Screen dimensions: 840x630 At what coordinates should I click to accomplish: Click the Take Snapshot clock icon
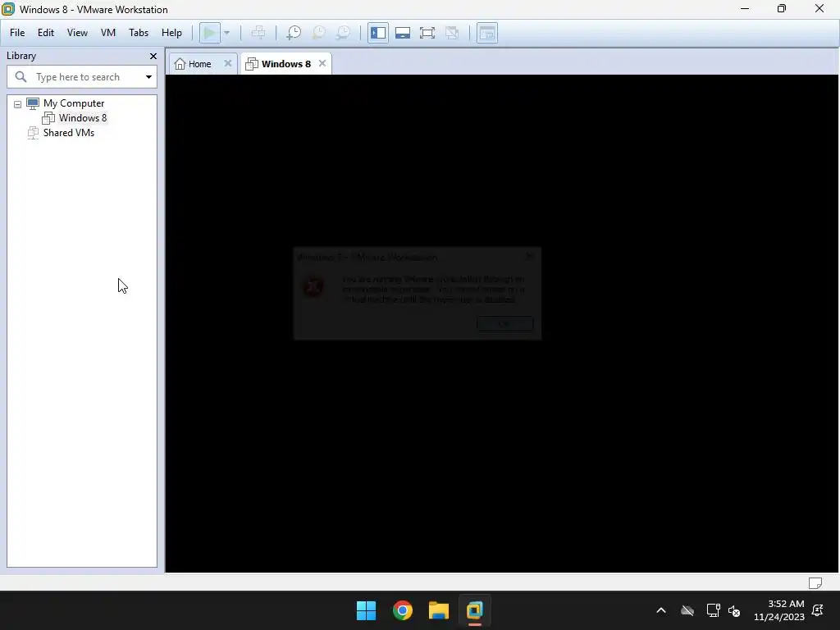293,33
